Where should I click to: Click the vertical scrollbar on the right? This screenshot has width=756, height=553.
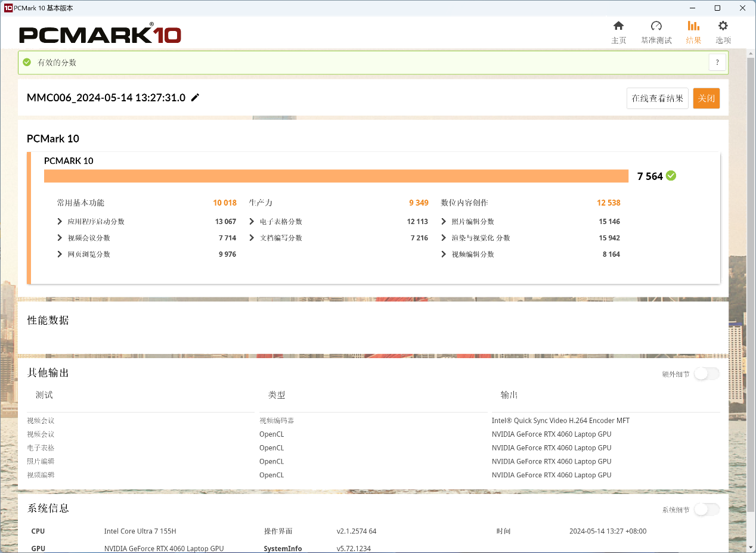[751, 280]
